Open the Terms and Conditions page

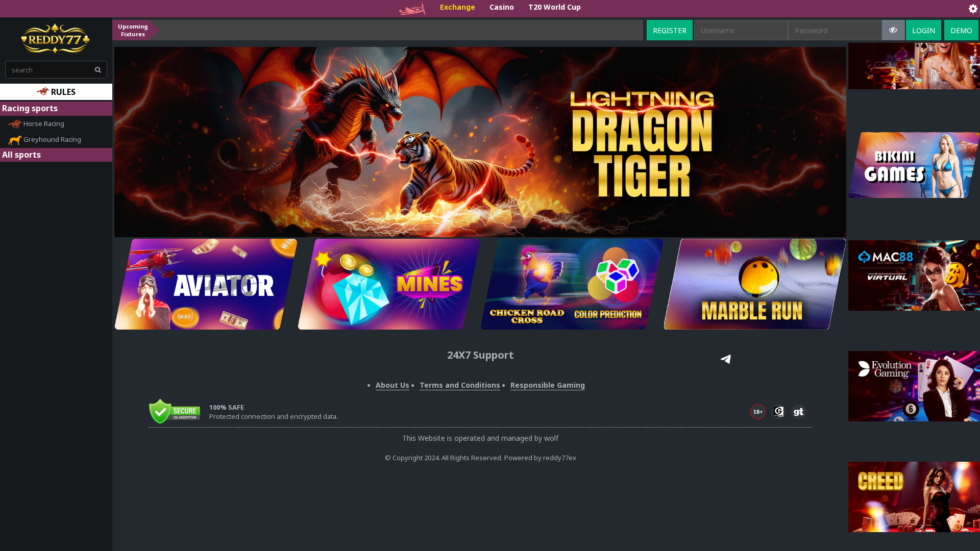[459, 385]
